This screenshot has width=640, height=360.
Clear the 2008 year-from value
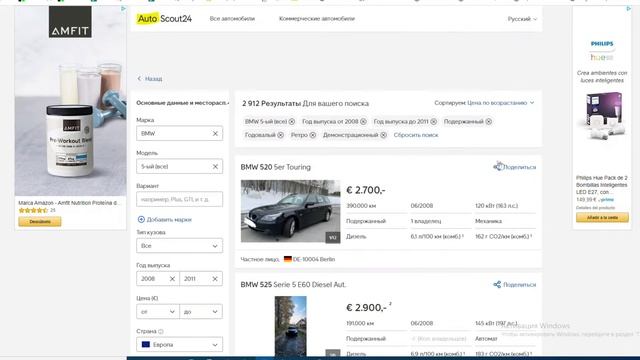[x=172, y=279]
